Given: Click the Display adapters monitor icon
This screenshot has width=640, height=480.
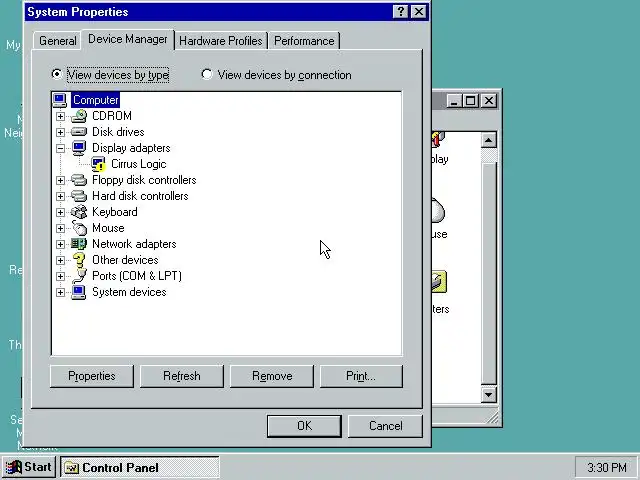Looking at the screenshot, I should [x=79, y=148].
